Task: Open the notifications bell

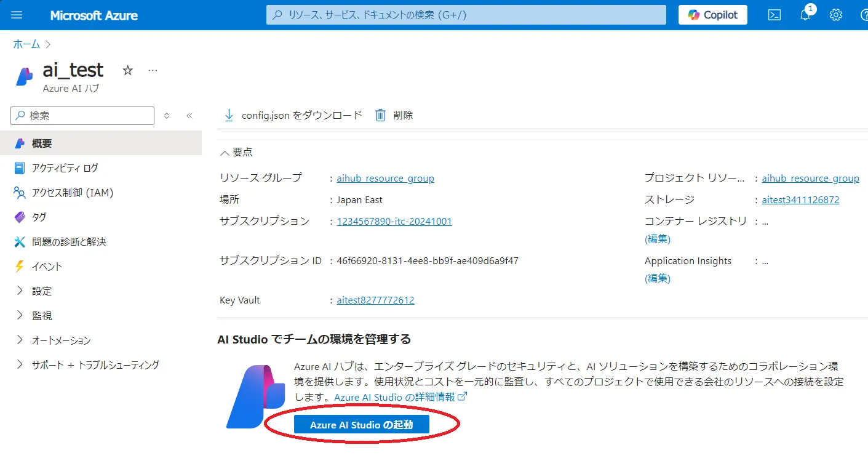Action: [805, 15]
